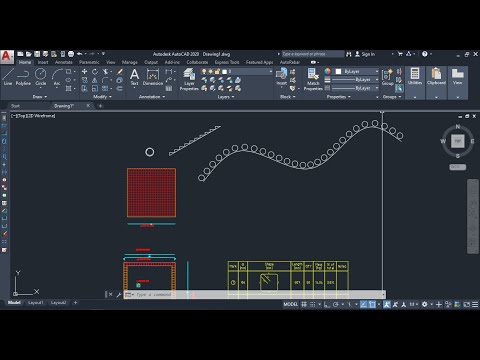
Task: Toggle object snap tracking in status bar
Action: pos(363,304)
